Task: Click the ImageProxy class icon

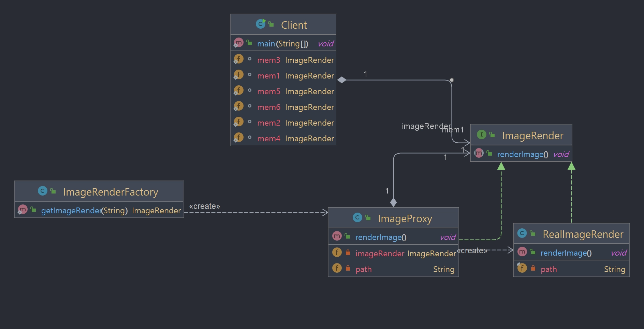Action: (x=357, y=217)
